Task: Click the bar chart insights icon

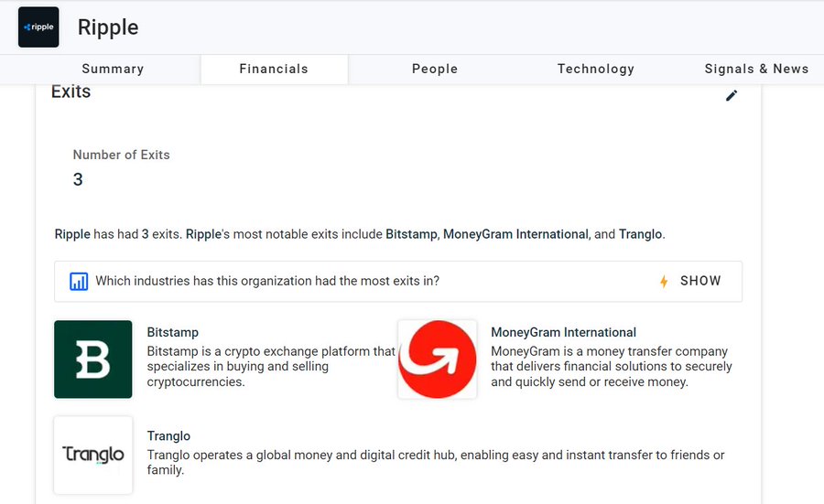Action: 79,282
